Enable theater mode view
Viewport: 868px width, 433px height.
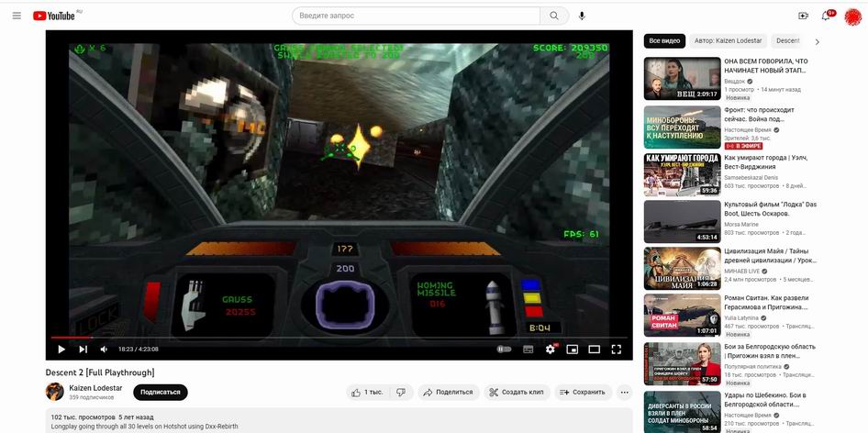point(594,350)
